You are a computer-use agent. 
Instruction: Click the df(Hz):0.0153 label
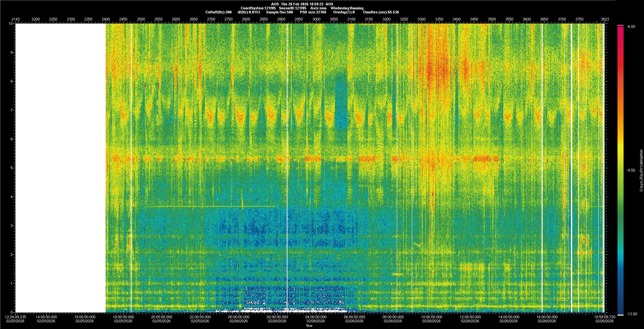(x=249, y=12)
